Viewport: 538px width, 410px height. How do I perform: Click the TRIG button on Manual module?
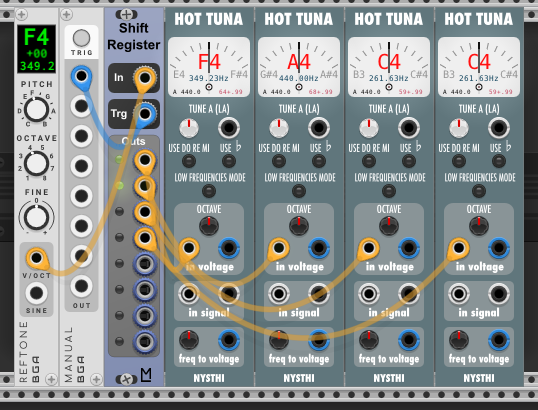pos(81,38)
